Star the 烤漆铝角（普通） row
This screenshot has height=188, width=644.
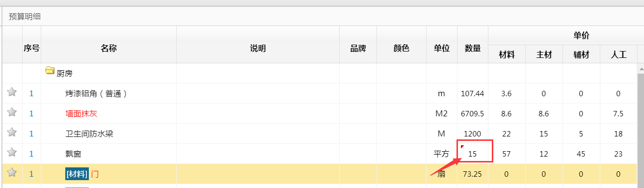click(x=12, y=92)
